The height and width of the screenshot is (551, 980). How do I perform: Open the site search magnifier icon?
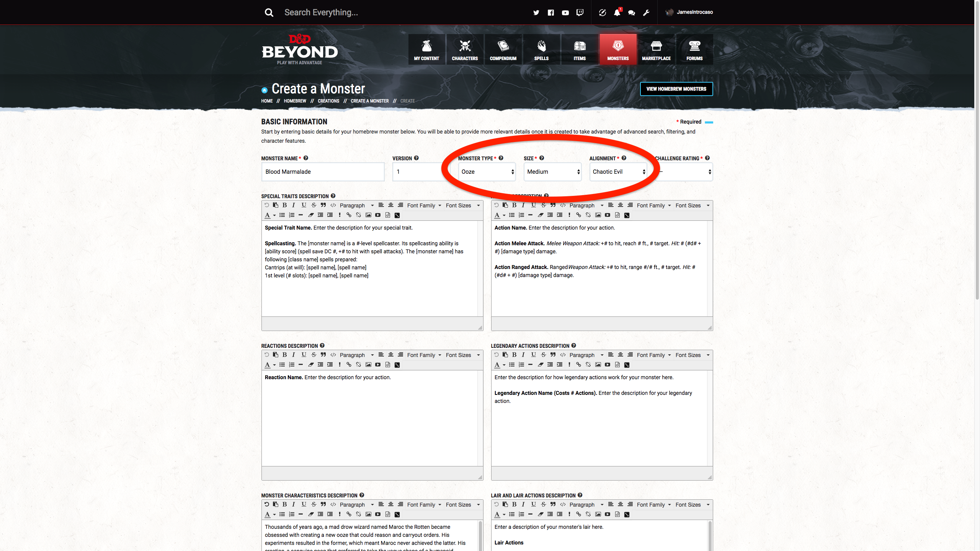pyautogui.click(x=269, y=13)
